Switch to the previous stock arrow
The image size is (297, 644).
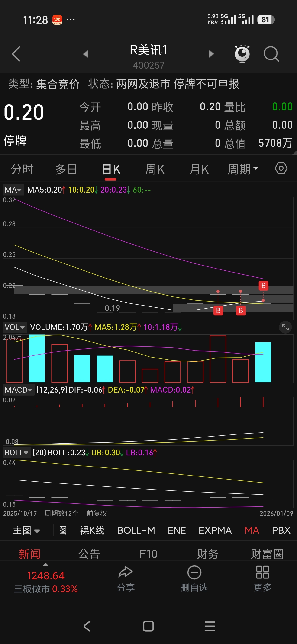pos(86,54)
